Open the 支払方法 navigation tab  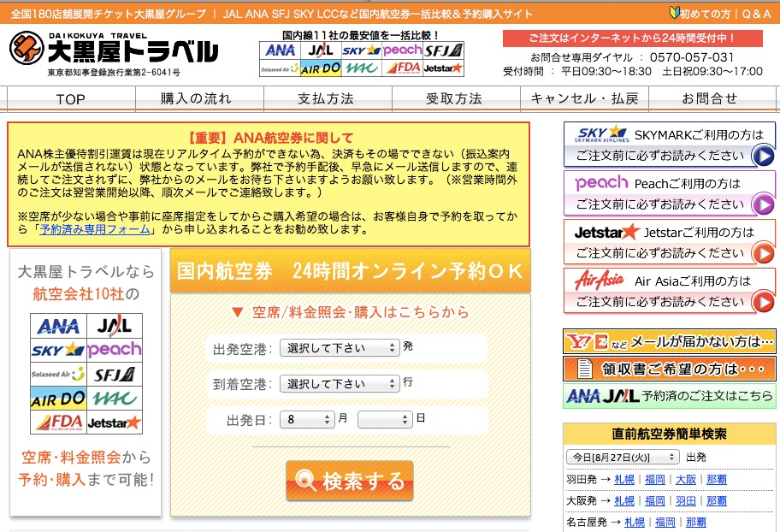point(328,98)
